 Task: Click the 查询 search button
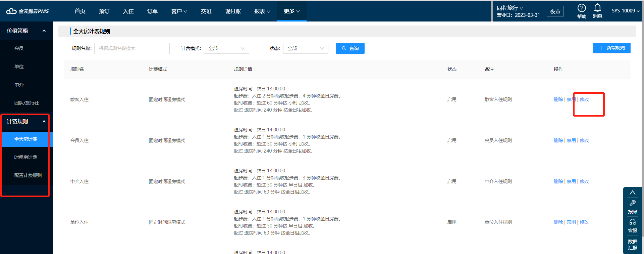click(x=350, y=48)
